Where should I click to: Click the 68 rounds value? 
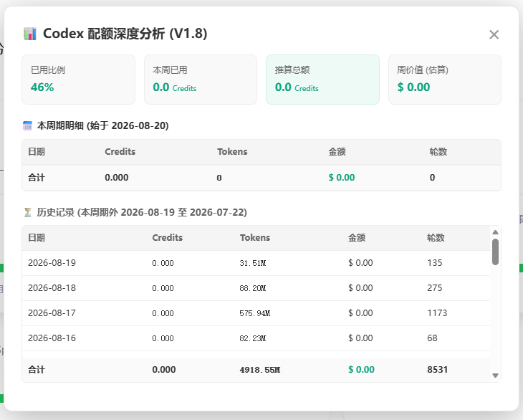coord(432,338)
